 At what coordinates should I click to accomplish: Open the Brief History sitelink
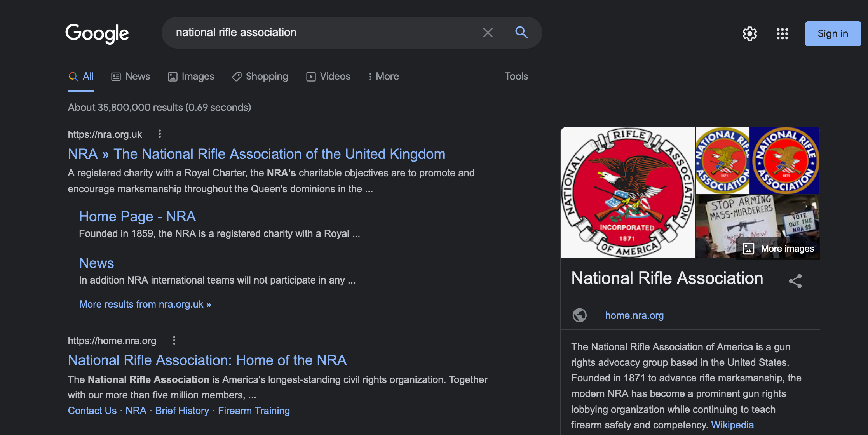182,411
